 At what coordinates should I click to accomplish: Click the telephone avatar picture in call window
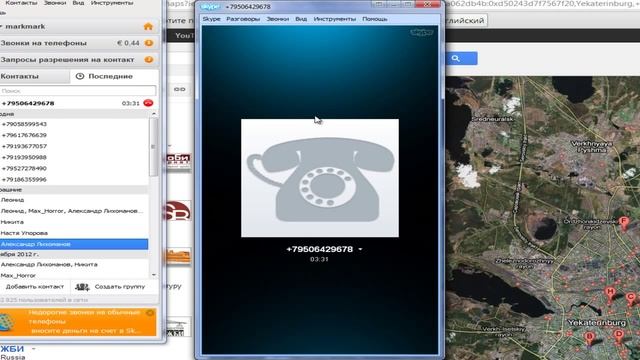320,178
